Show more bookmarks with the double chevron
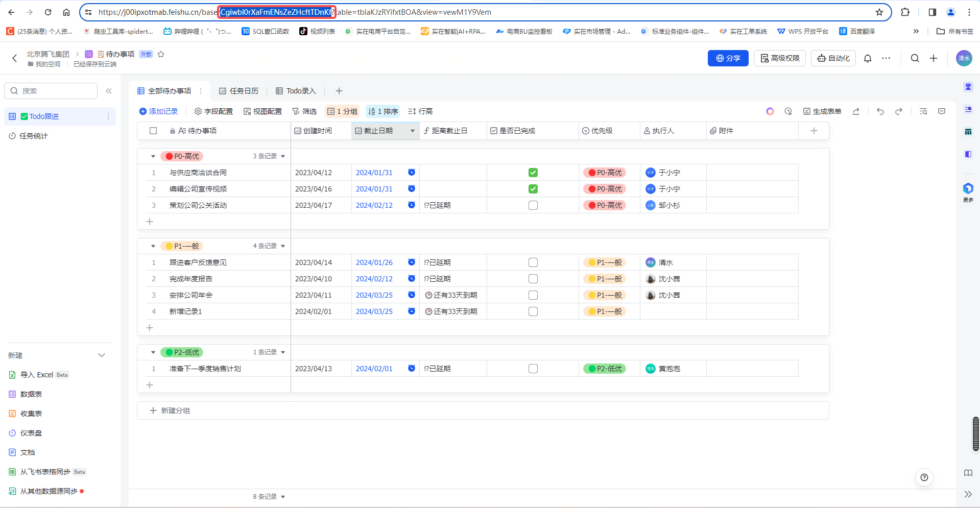The height and width of the screenshot is (508, 980). tap(916, 31)
